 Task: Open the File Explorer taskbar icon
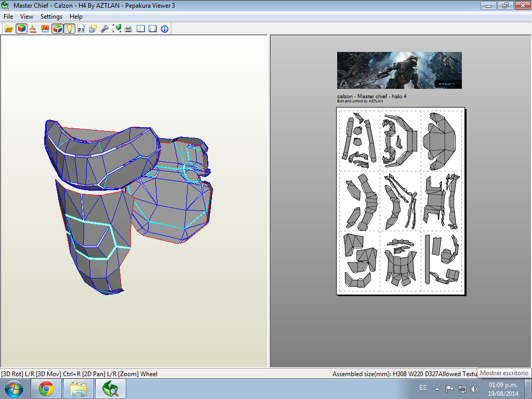(x=78, y=389)
